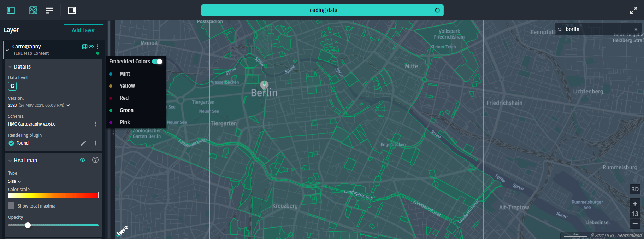
Task: Collapse the Details section
Action: pos(10,67)
